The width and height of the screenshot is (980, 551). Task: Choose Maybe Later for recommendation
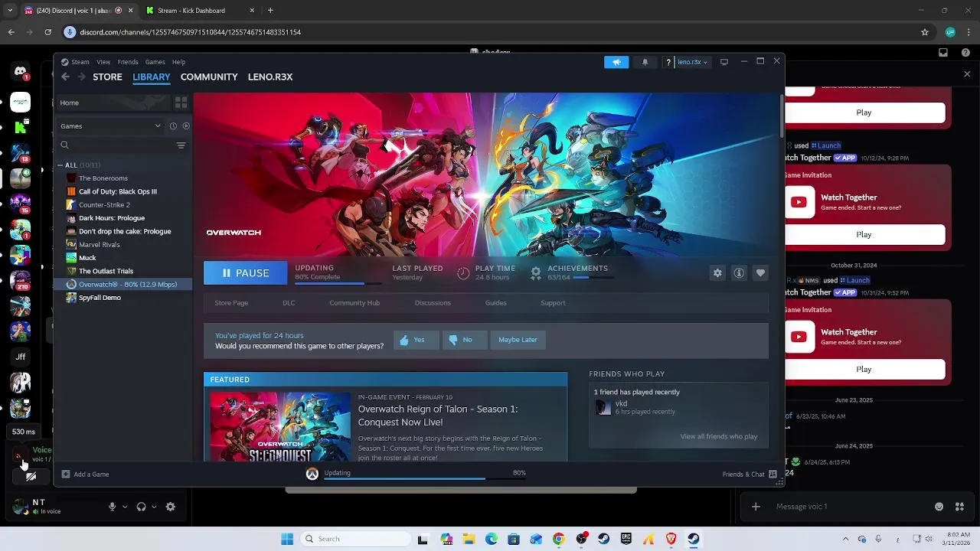(x=518, y=340)
